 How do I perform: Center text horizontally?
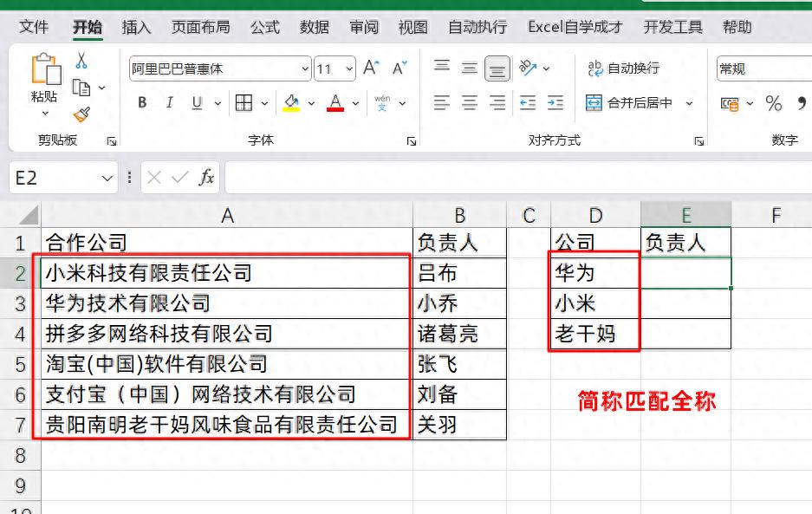click(x=470, y=102)
